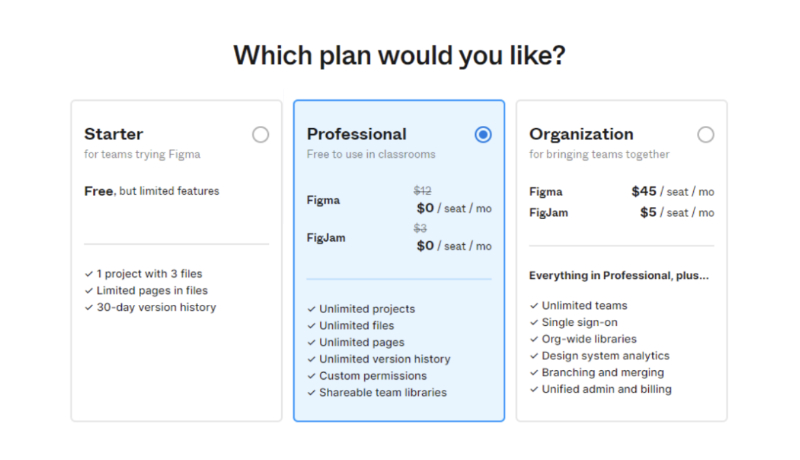Click checkmark next to Branching and merging
This screenshot has height=460, width=800.
[534, 372]
